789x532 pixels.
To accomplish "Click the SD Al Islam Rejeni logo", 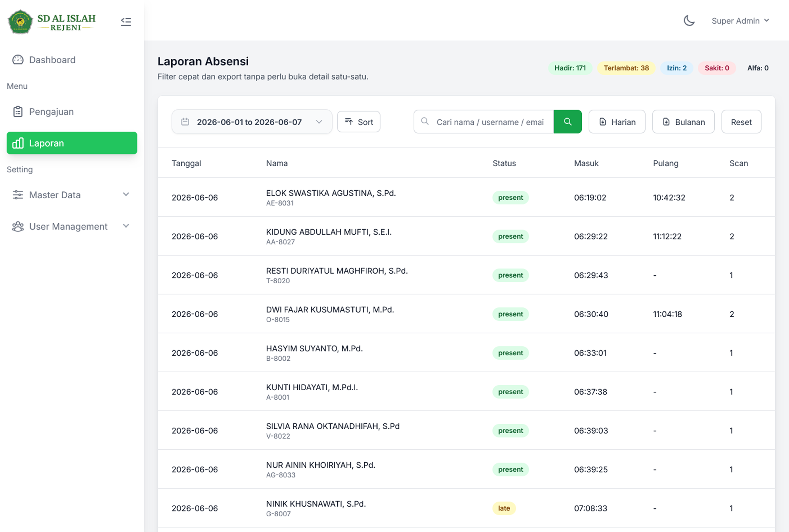I will click(x=52, y=22).
